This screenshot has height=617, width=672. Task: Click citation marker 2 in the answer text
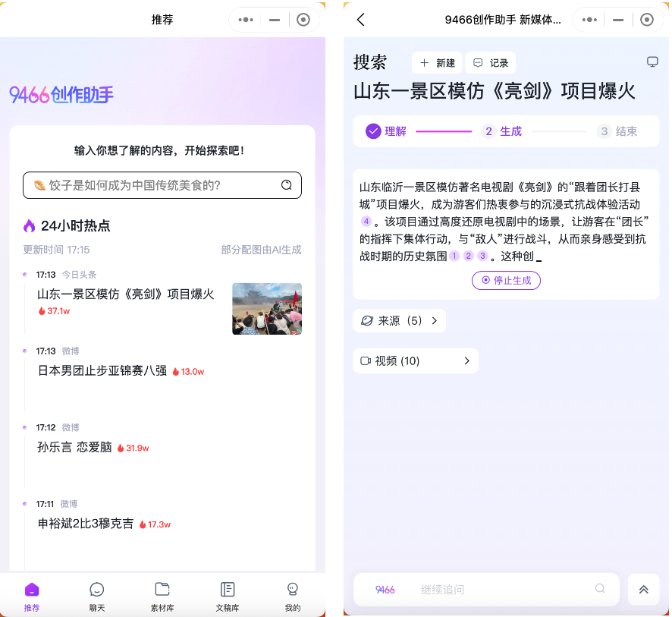click(x=469, y=256)
